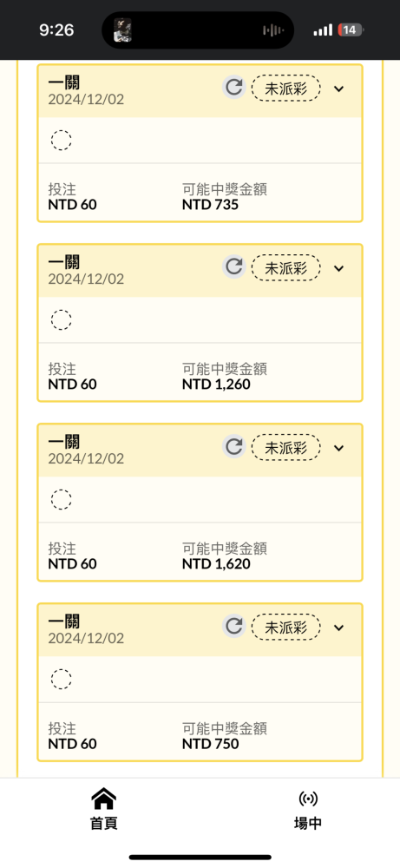Tap the battery indicator in status bar
400x868 pixels.
pyautogui.click(x=351, y=30)
